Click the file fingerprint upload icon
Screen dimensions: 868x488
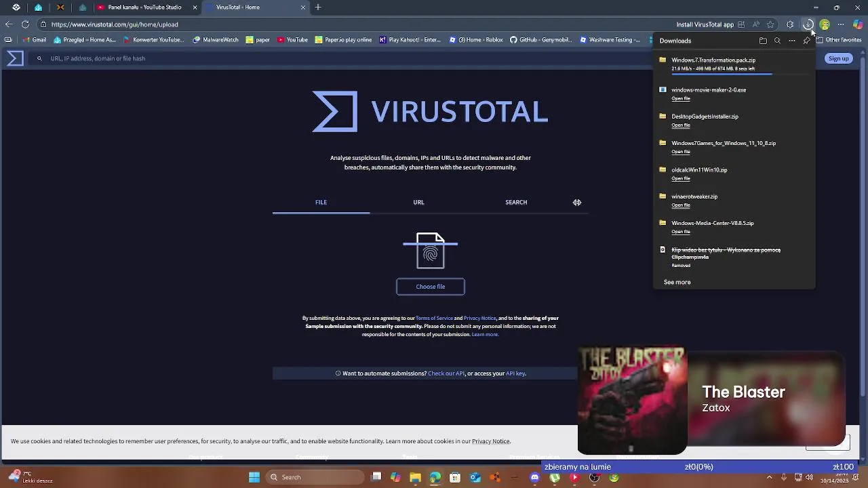point(431,251)
